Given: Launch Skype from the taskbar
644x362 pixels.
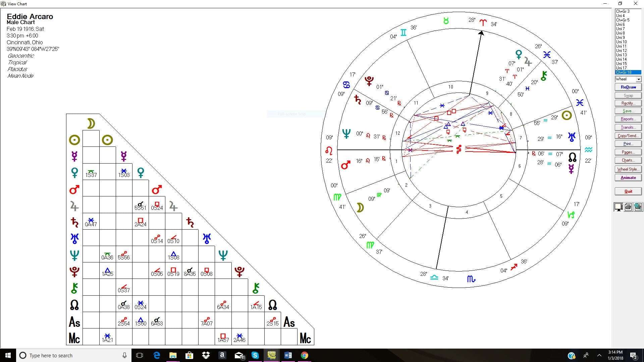Looking at the screenshot, I should tap(255, 355).
